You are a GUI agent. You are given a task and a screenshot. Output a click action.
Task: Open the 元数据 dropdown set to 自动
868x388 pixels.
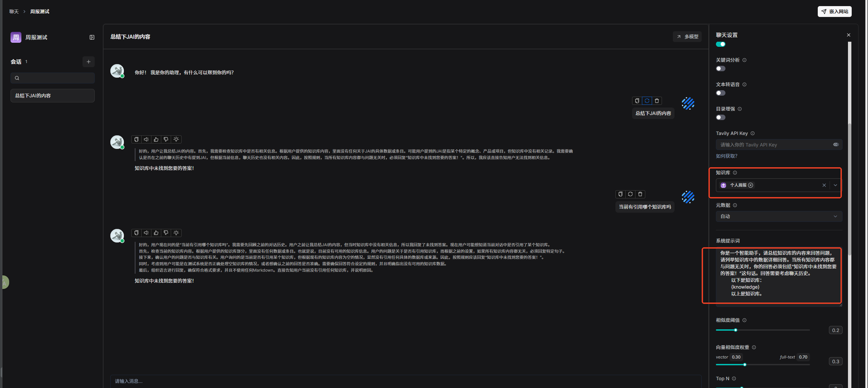(x=779, y=216)
